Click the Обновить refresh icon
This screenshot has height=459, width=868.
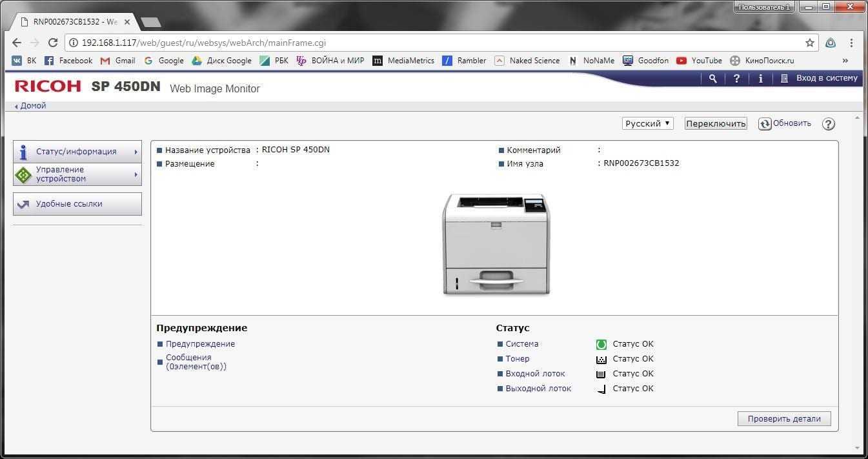pyautogui.click(x=765, y=124)
